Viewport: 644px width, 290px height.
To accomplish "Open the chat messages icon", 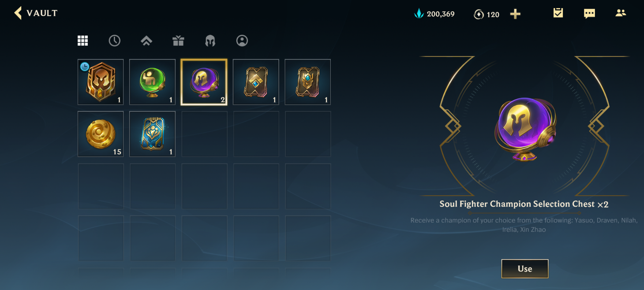I will [589, 14].
